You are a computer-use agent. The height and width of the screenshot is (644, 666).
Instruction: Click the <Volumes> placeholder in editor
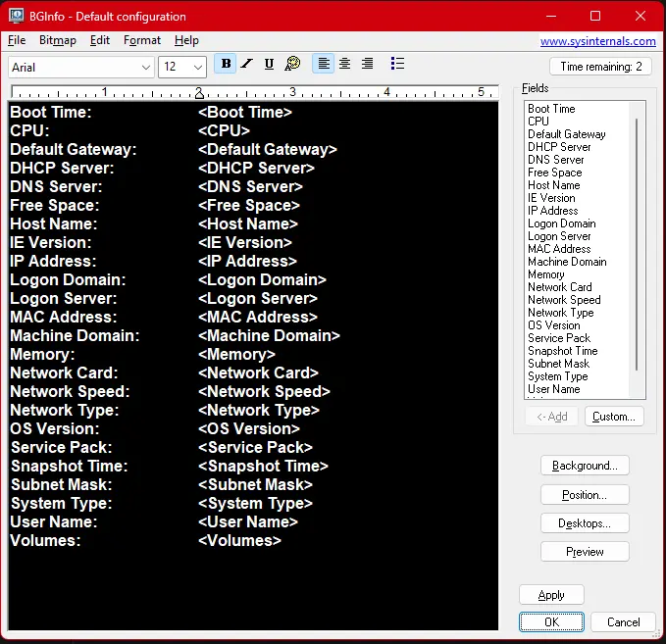[239, 540]
